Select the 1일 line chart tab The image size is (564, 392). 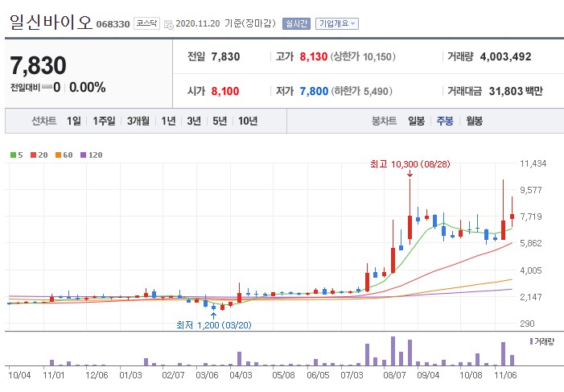point(74,121)
